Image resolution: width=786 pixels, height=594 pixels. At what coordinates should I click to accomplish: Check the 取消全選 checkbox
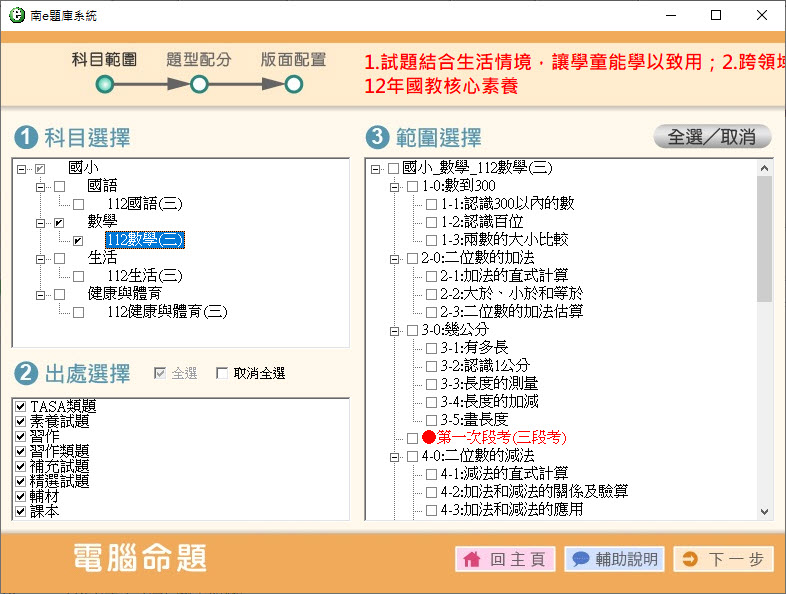point(222,374)
